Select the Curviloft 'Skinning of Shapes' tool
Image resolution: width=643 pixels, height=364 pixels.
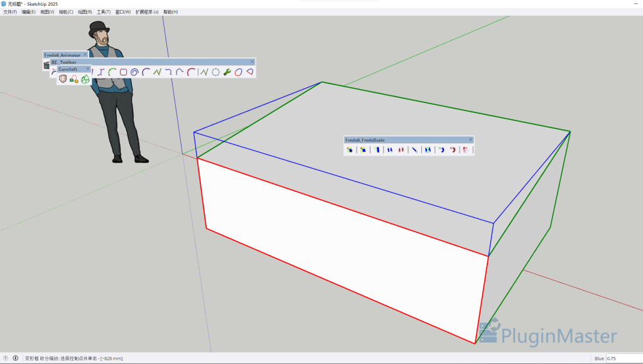[84, 78]
